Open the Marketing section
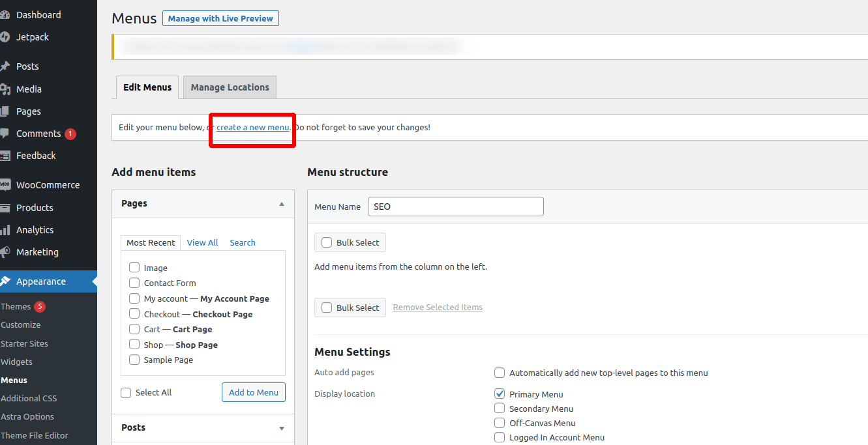Screen dimensions: 868x445 pyautogui.click(x=37, y=252)
